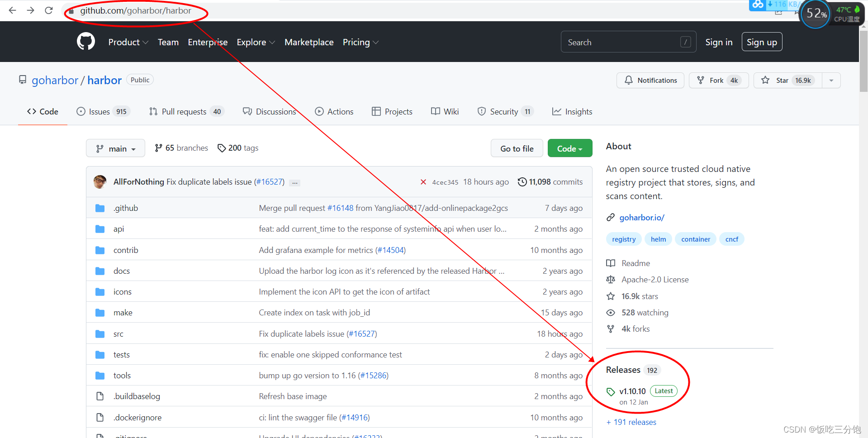Click the src folder icon

pos(100,334)
